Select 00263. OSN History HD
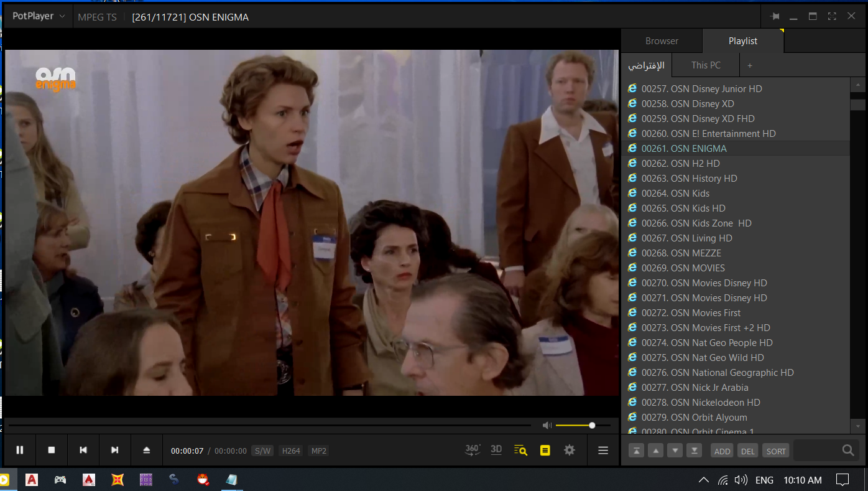 pyautogui.click(x=736, y=178)
